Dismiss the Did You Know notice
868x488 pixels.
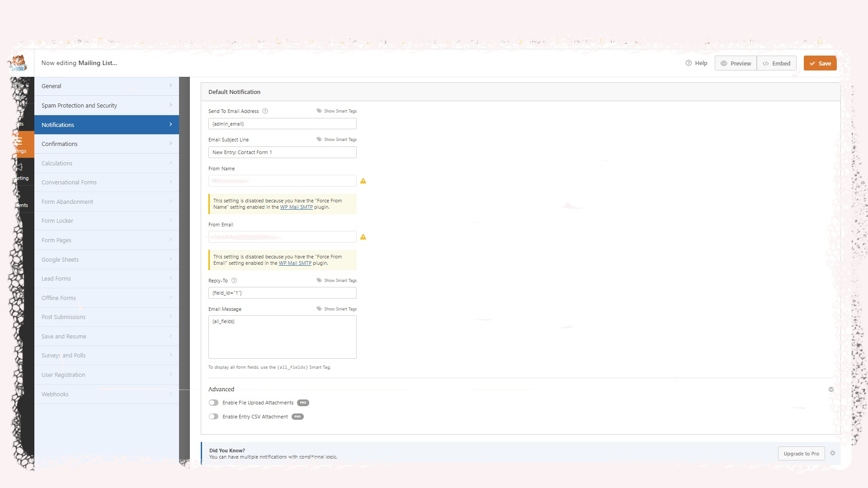(833, 453)
